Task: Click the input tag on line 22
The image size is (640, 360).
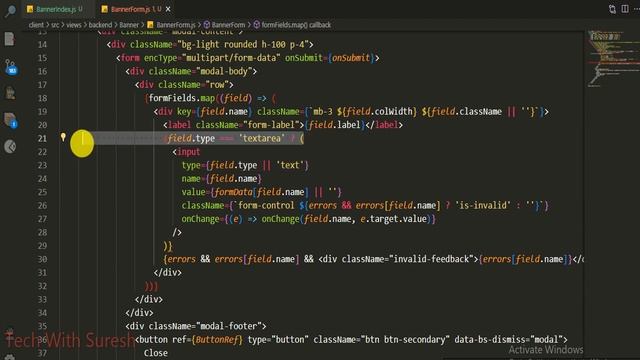Action: [189, 152]
